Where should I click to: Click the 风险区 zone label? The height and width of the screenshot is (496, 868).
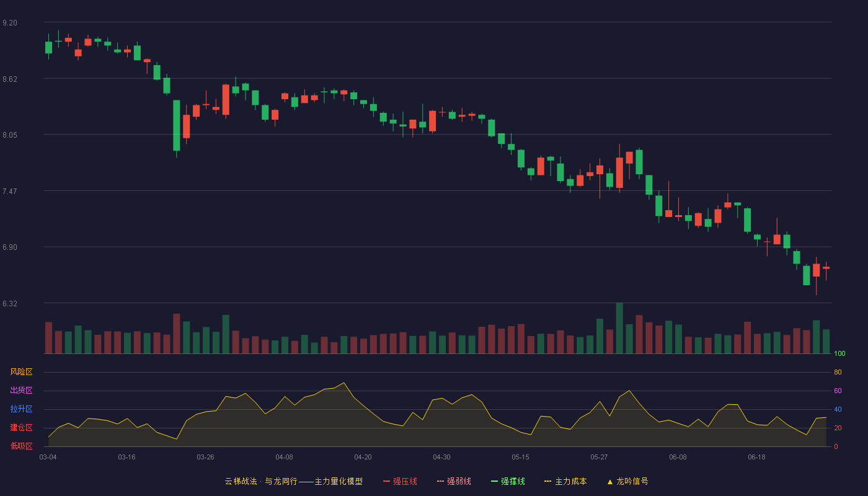pos(21,372)
